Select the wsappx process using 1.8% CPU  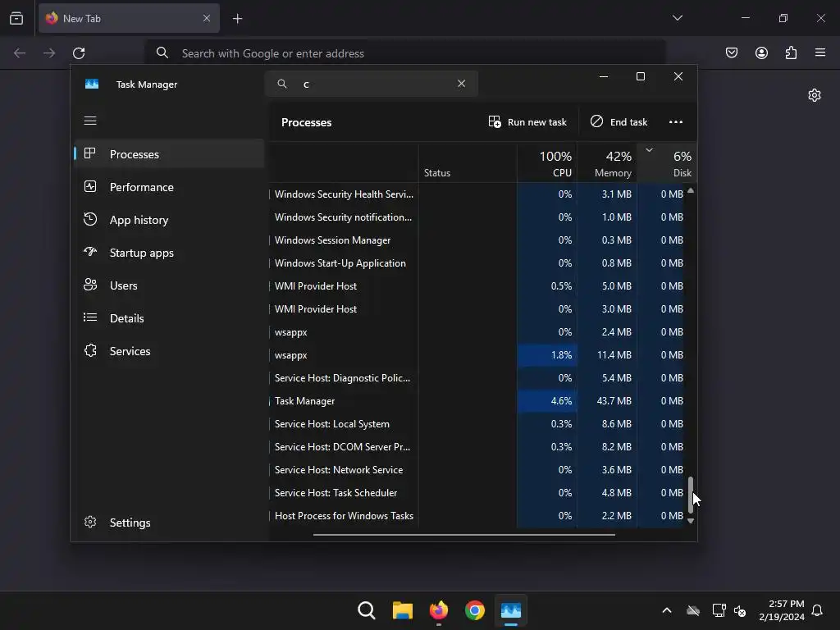(478, 355)
